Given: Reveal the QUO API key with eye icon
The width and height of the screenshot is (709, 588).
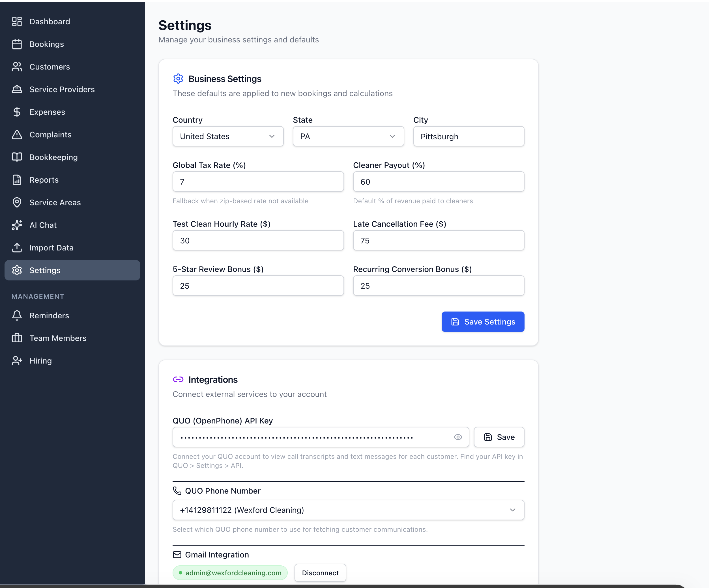Looking at the screenshot, I should [458, 437].
